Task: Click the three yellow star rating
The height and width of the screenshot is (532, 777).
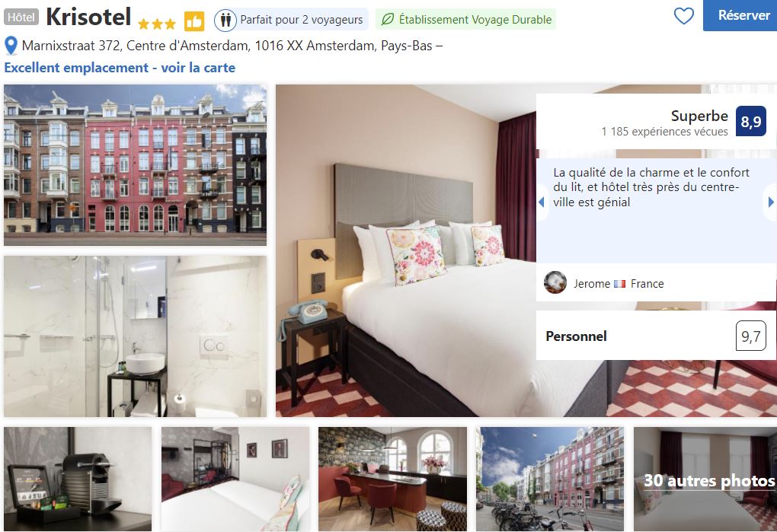Action: click(x=157, y=24)
